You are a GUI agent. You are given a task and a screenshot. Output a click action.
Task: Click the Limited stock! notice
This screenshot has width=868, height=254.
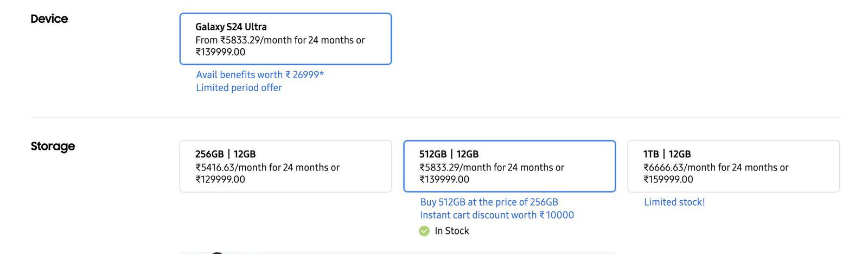point(674,202)
